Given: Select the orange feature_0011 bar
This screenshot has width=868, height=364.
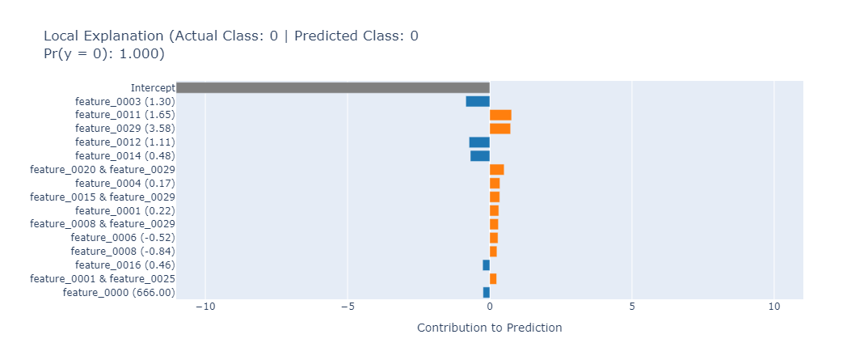Looking at the screenshot, I should pos(500,115).
